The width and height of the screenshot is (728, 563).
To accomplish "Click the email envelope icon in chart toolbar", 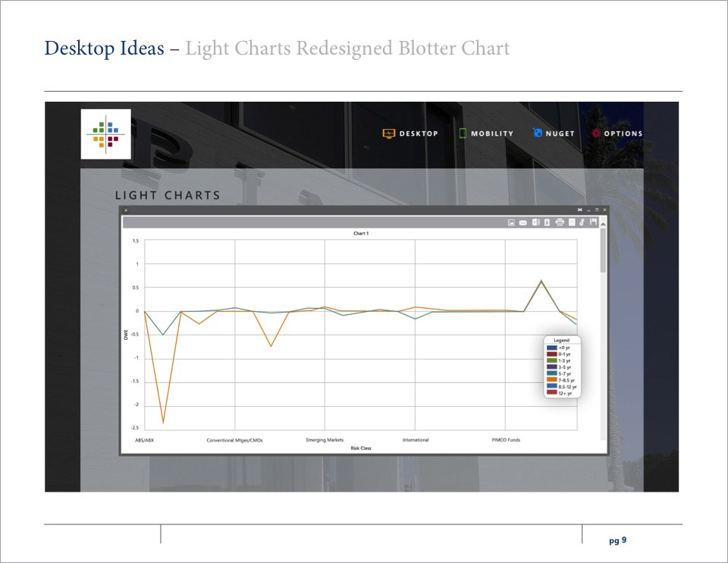I will pos(523,222).
